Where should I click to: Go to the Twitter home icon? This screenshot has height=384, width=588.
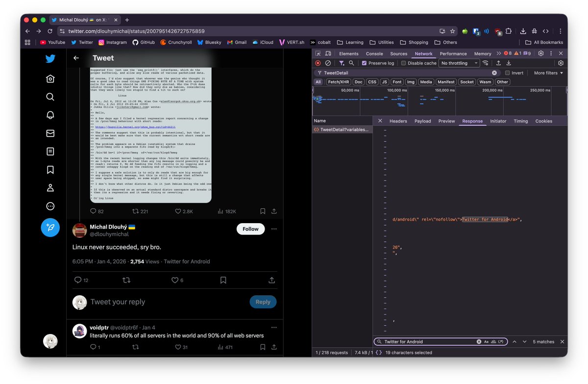tap(50, 78)
